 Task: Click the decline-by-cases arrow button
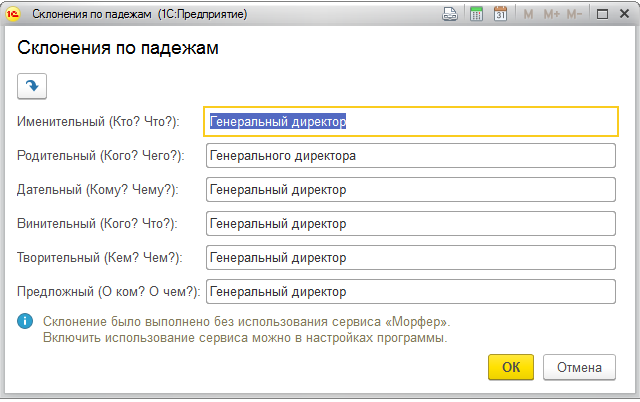click(32, 86)
